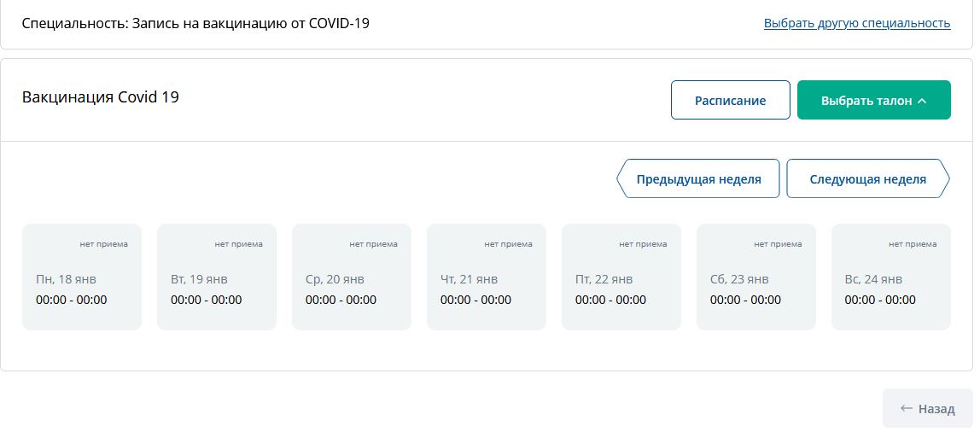Click the Вакцинация Covid 19 heading
This screenshot has height=432, width=980.
pos(101,97)
